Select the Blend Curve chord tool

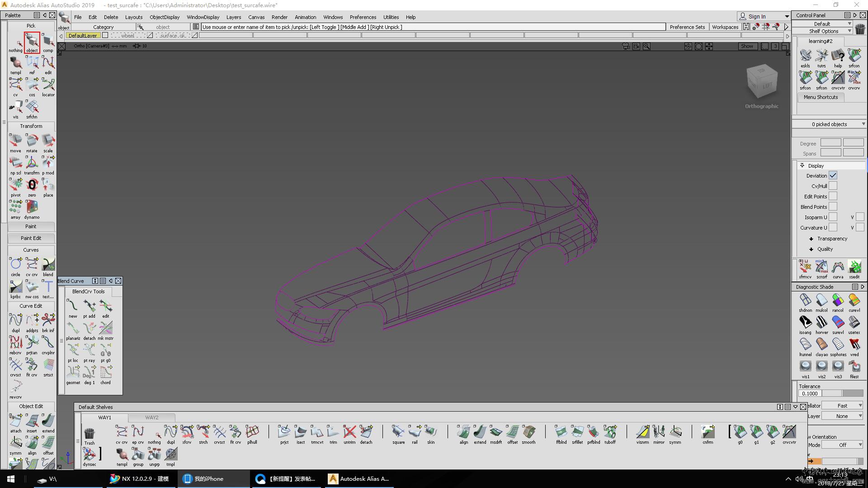pos(105,375)
